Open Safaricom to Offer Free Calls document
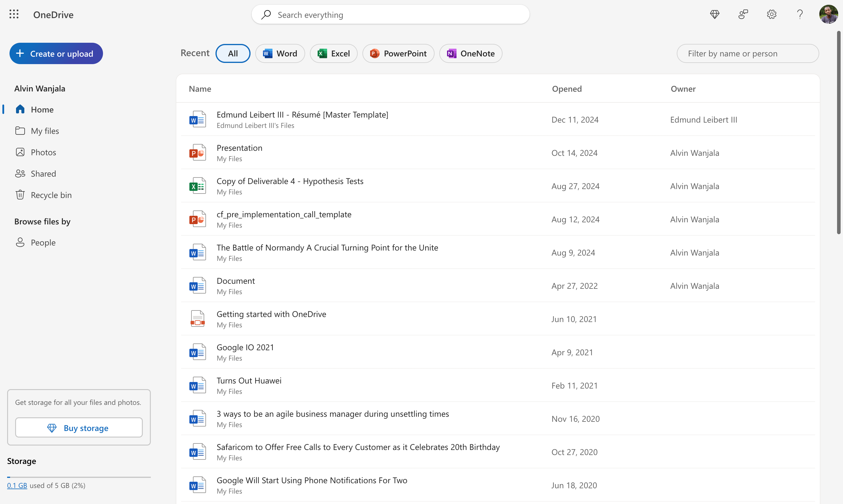Viewport: 843px width, 504px height. [x=358, y=447]
